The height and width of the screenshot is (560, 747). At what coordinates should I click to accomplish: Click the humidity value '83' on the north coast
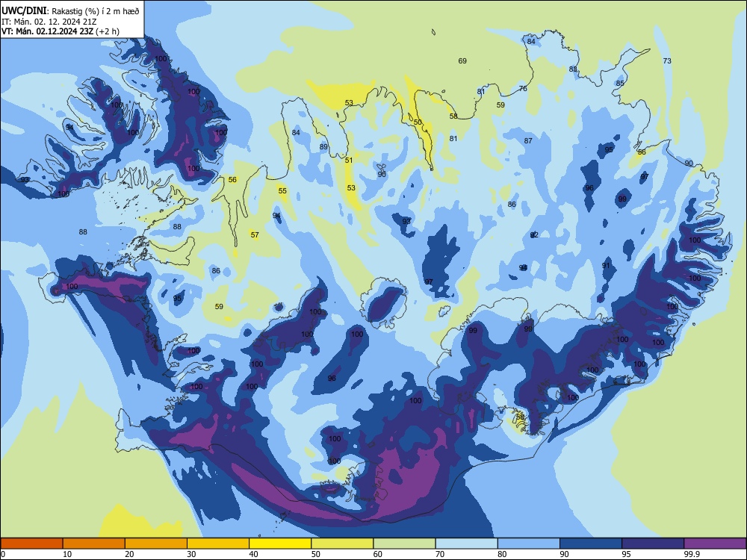pyautogui.click(x=573, y=69)
